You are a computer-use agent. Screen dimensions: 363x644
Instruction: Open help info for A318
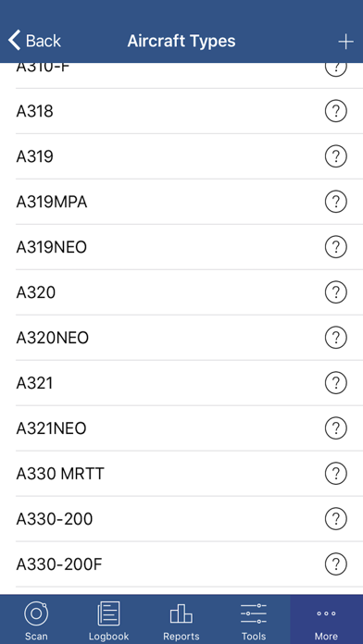(336, 111)
